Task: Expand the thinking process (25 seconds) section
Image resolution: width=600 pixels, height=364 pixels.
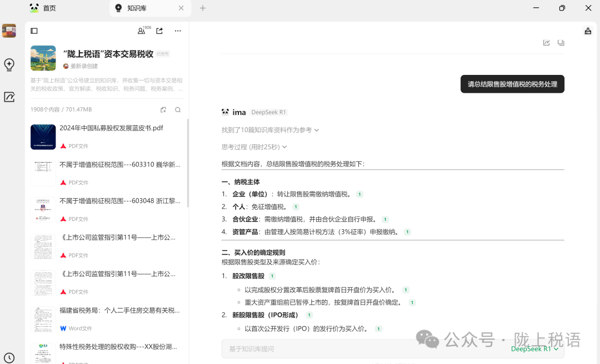Action: (x=254, y=147)
